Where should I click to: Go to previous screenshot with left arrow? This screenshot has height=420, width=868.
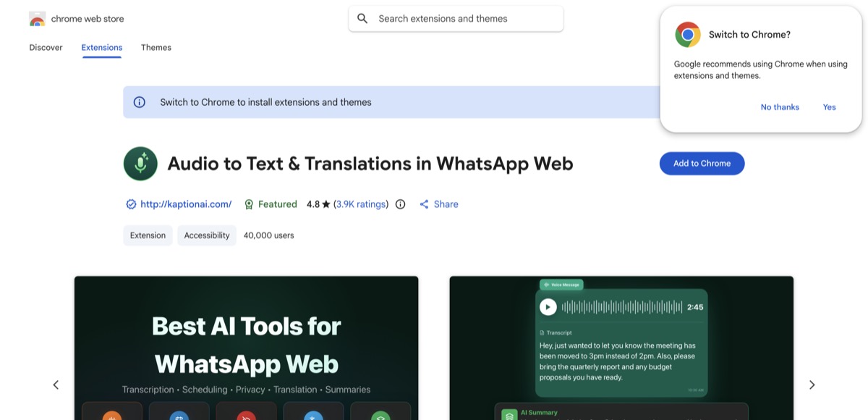56,385
